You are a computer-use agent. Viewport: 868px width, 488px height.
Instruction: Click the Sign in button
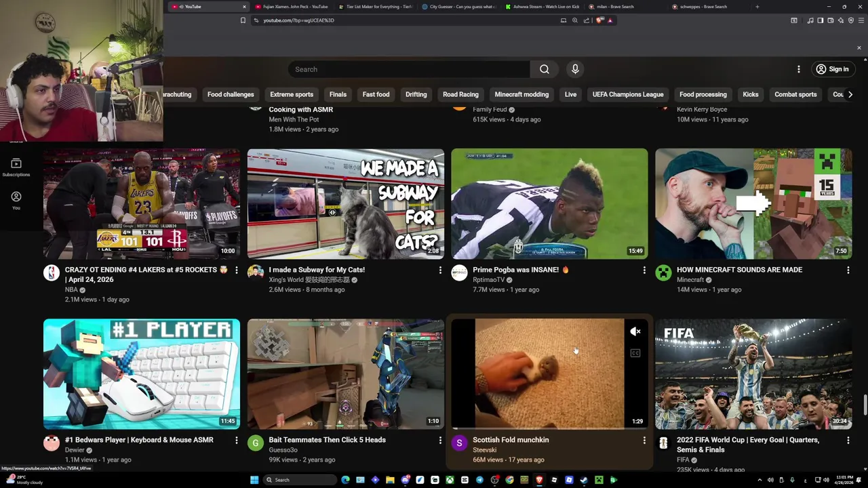tap(832, 69)
